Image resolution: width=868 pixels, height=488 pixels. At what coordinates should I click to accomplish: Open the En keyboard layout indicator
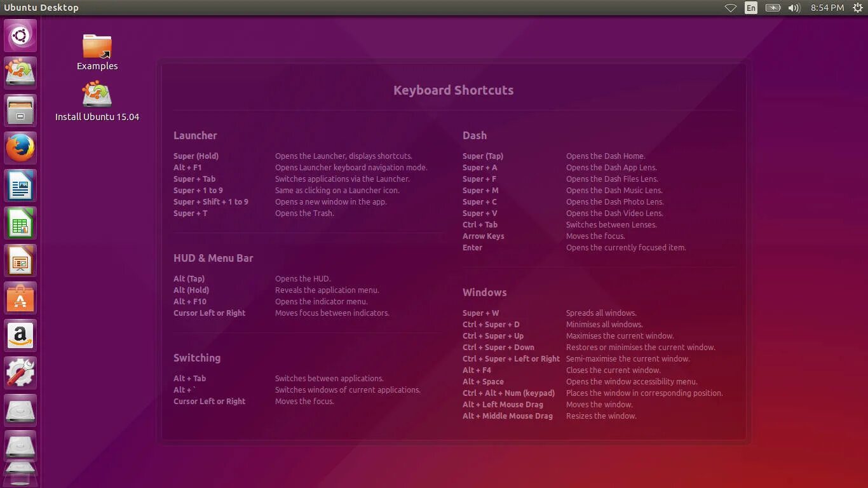[x=751, y=8]
